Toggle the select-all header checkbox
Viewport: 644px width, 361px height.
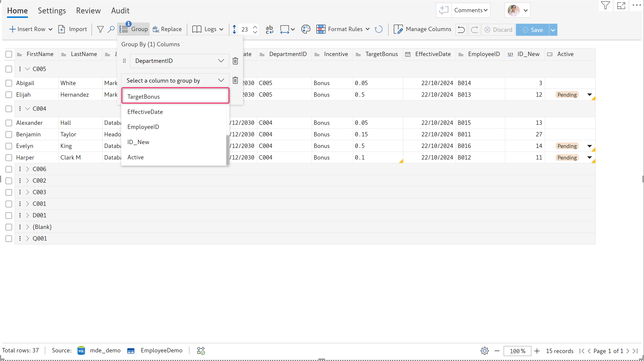[x=9, y=54]
